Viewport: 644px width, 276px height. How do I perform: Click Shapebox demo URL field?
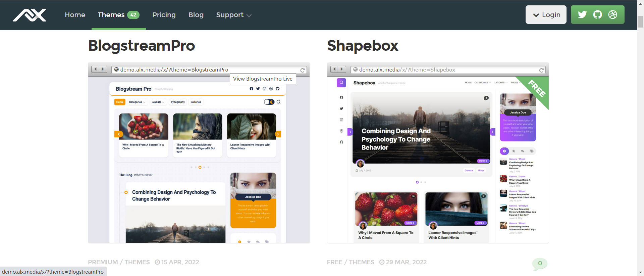(x=448, y=70)
